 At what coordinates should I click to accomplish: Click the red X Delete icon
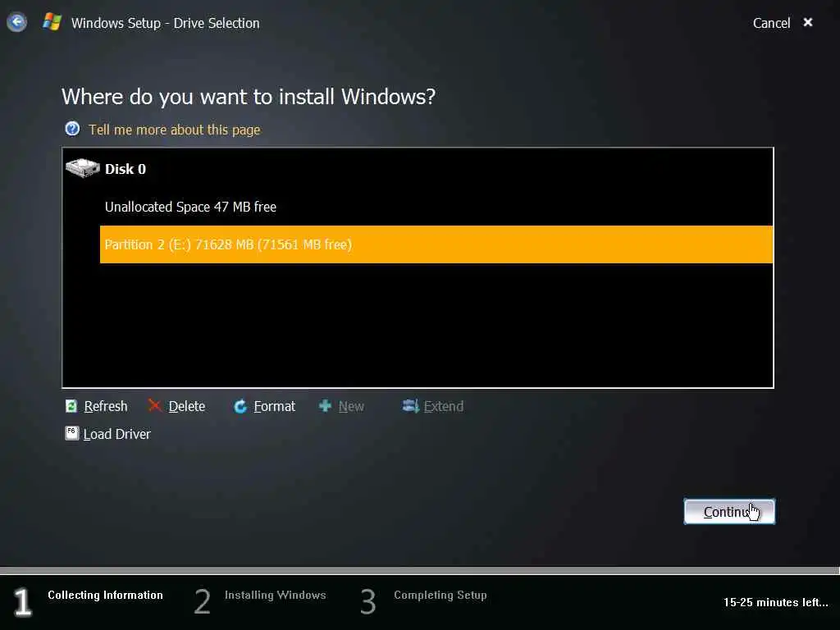(155, 405)
